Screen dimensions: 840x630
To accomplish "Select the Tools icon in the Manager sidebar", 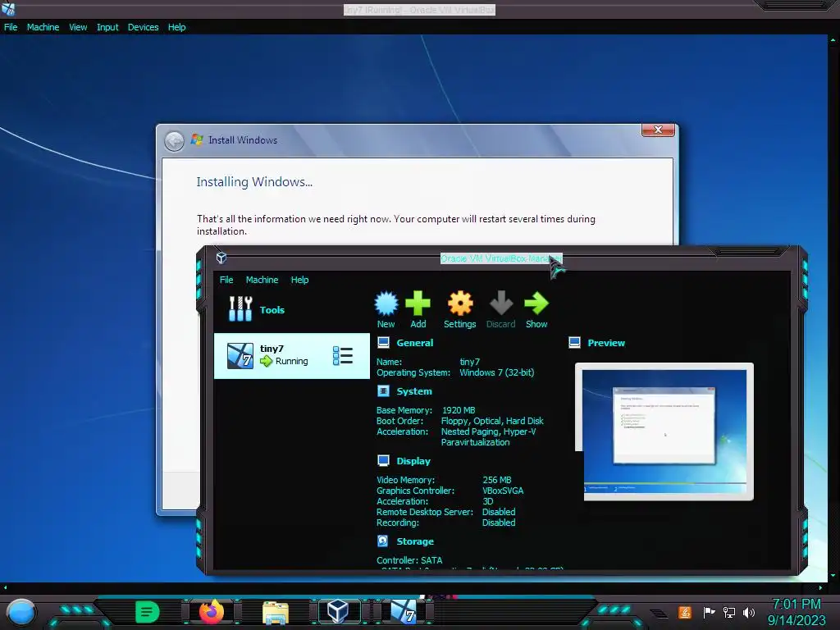I will 240,309.
